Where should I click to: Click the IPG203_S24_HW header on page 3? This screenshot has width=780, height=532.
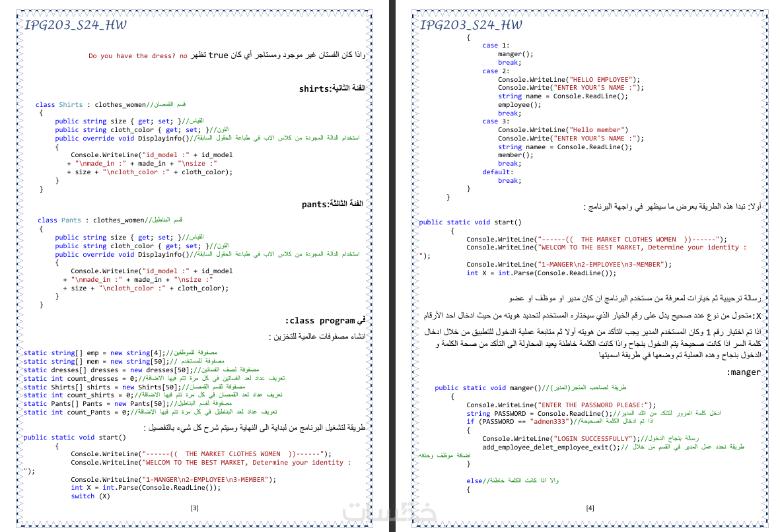click(x=75, y=25)
